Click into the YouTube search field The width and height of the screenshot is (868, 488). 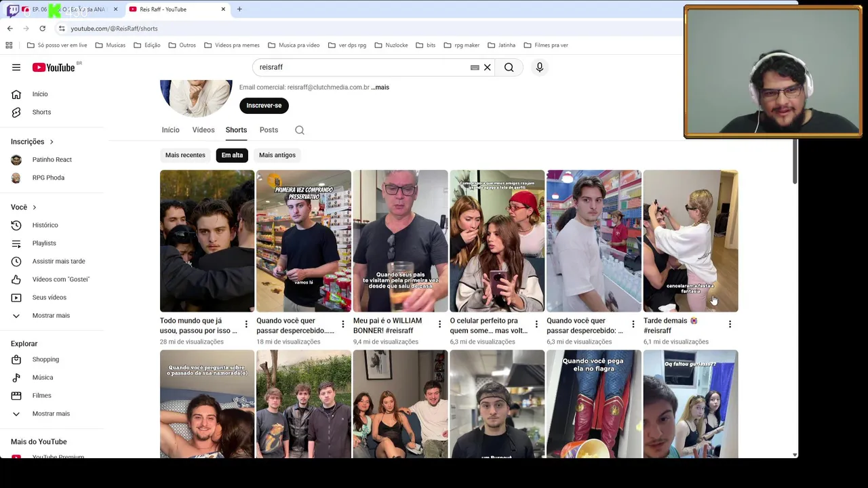pos(363,67)
